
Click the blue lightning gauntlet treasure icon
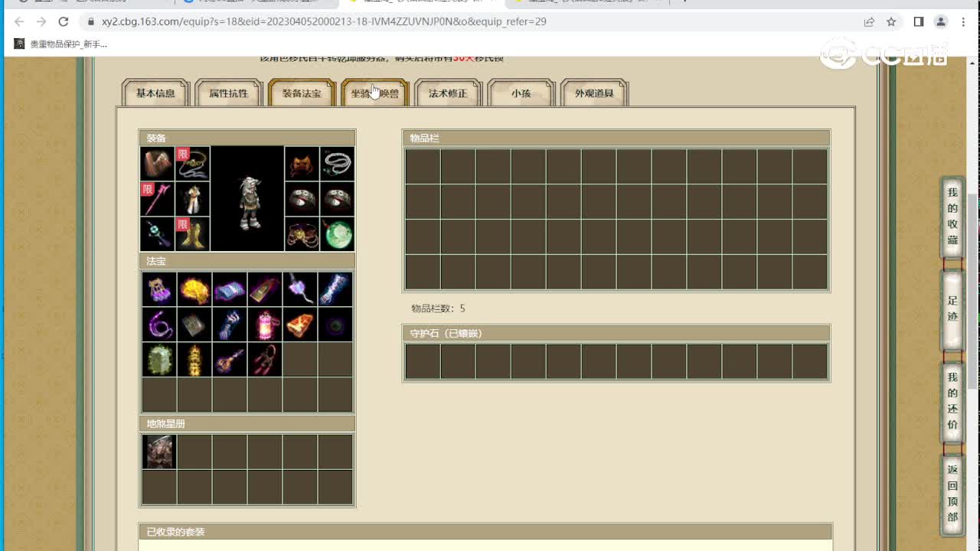pos(335,289)
